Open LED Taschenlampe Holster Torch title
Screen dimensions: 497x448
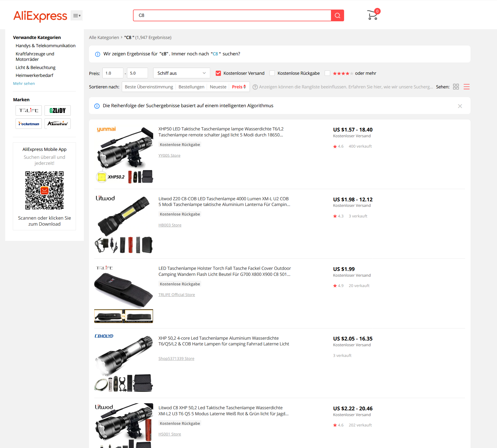[x=225, y=271]
